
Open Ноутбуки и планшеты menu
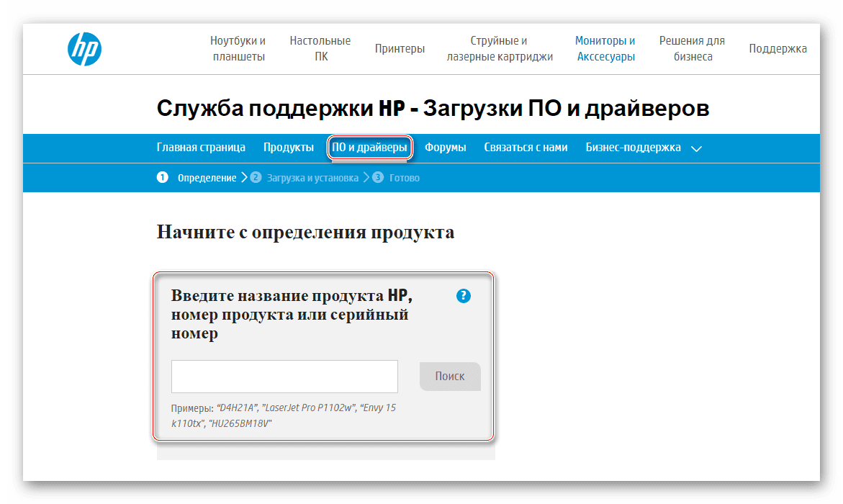pyautogui.click(x=238, y=48)
